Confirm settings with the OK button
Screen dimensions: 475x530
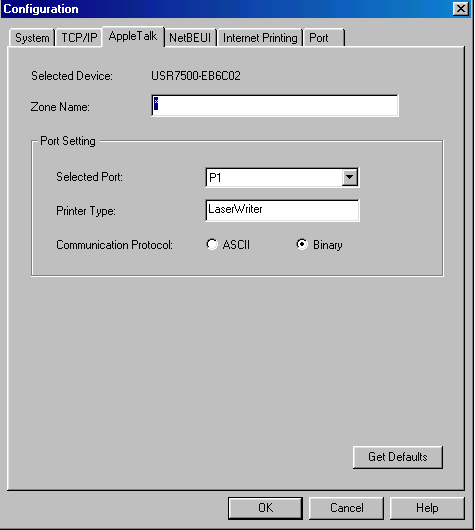point(265,508)
